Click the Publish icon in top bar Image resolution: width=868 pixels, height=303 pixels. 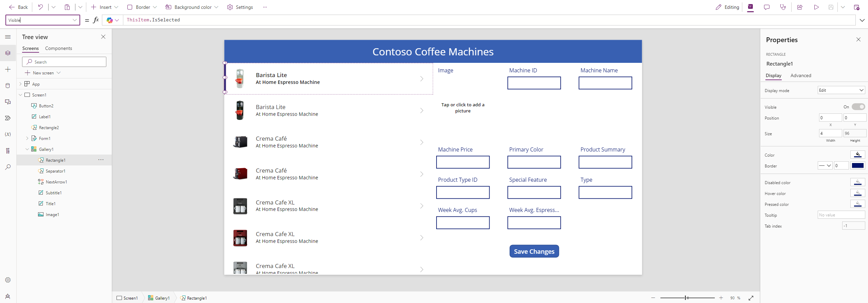coord(857,7)
